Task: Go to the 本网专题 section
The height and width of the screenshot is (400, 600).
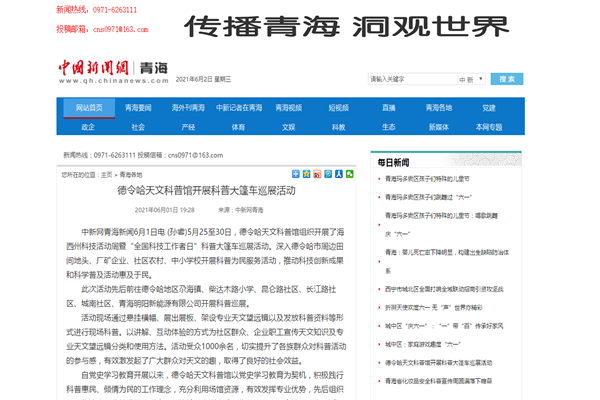Action: tap(488, 127)
